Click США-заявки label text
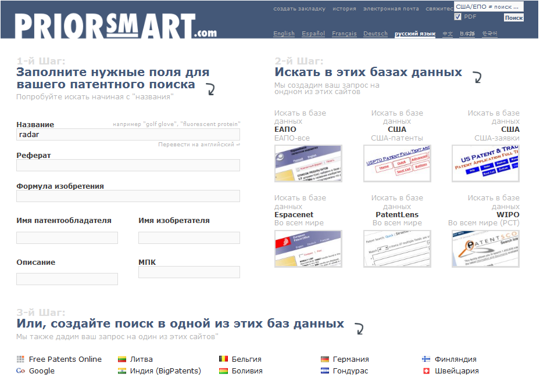The width and height of the screenshot is (547, 392). (x=497, y=138)
